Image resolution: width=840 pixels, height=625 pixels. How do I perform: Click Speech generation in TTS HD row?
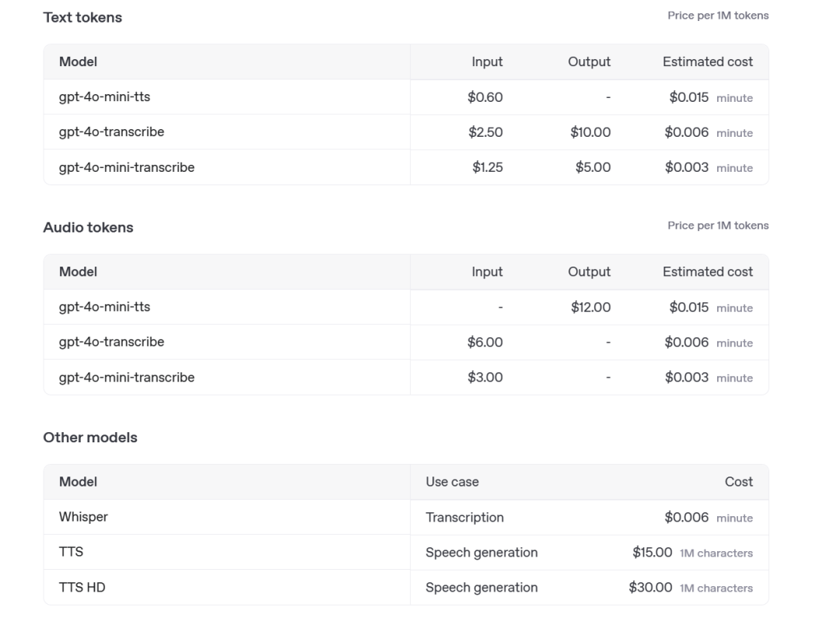tap(481, 587)
